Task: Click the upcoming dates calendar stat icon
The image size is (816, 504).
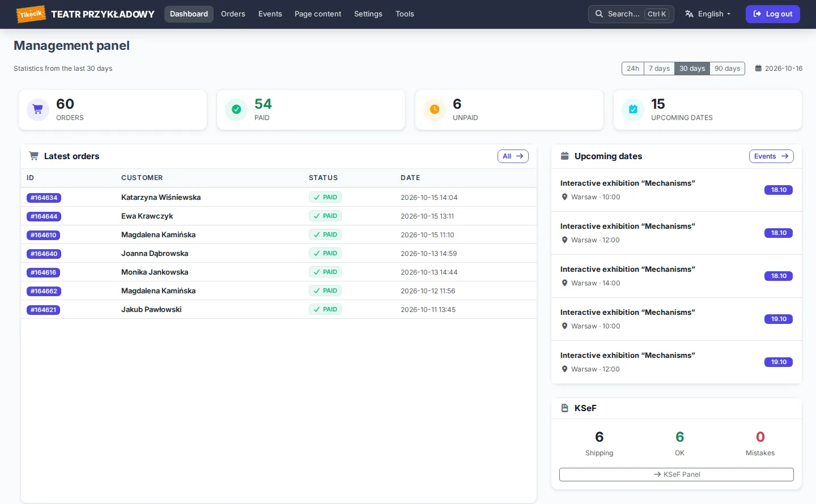Action: pyautogui.click(x=633, y=109)
